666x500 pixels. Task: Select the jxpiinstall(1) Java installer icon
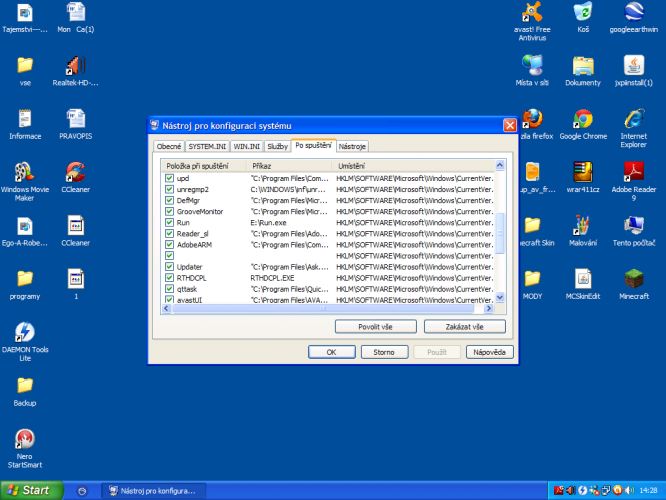coord(633,71)
